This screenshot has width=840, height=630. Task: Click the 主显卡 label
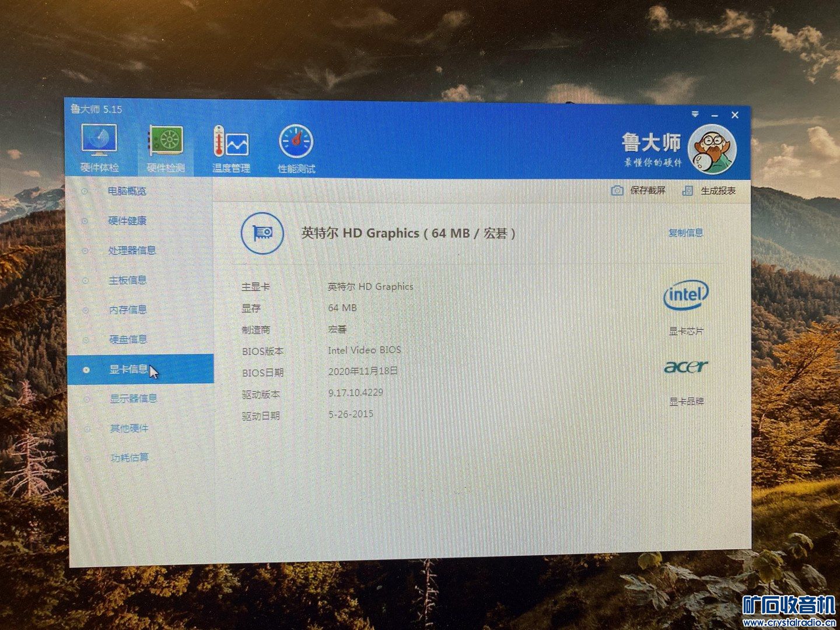tap(256, 288)
